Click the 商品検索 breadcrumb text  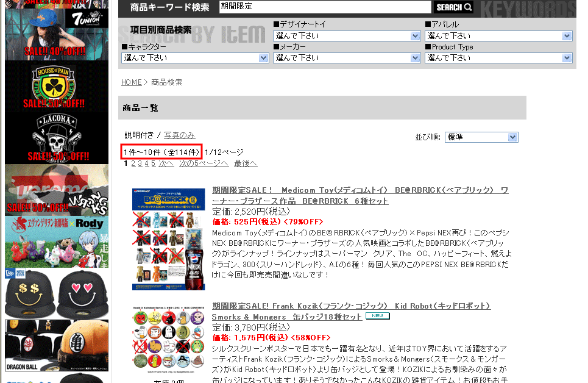[167, 82]
